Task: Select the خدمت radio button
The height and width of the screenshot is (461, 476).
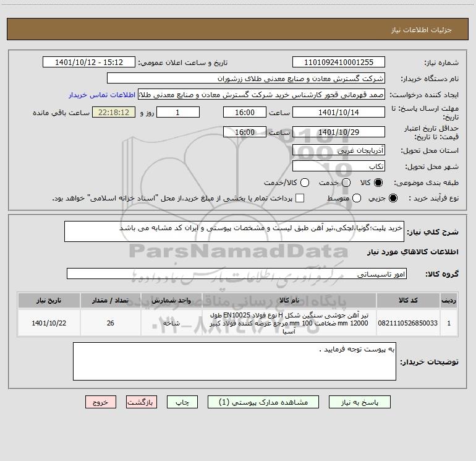Action: [x=346, y=183]
